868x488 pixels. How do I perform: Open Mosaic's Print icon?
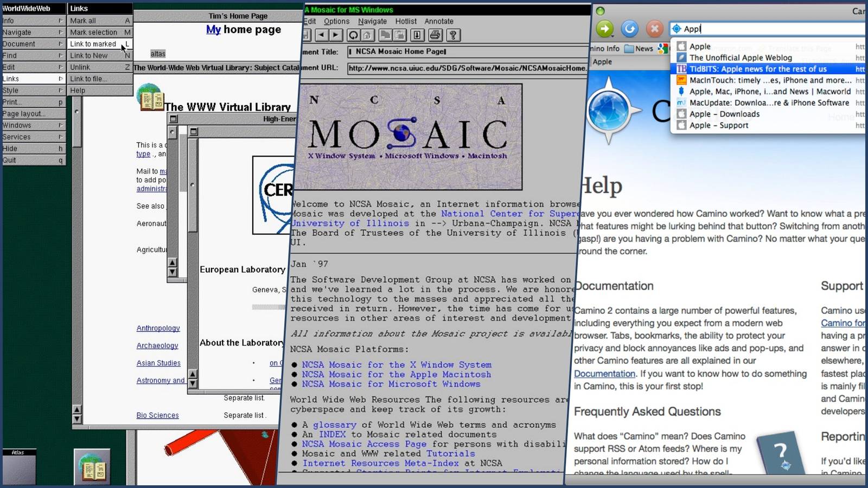point(436,35)
